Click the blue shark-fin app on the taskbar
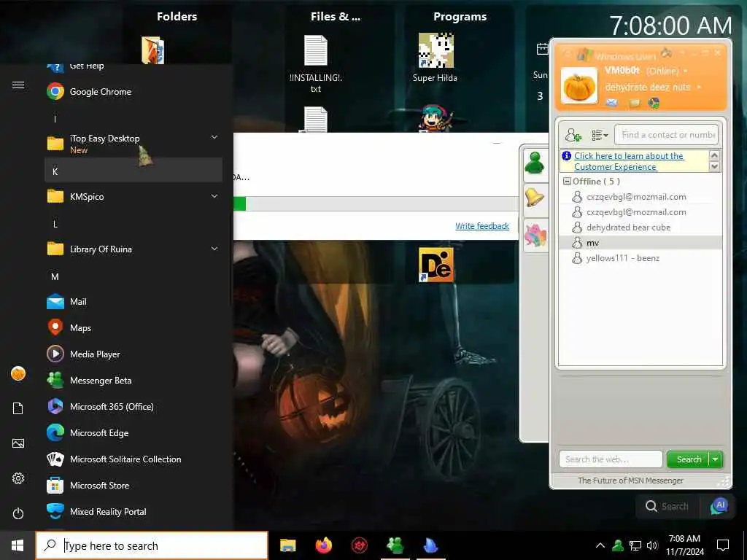 [x=430, y=545]
